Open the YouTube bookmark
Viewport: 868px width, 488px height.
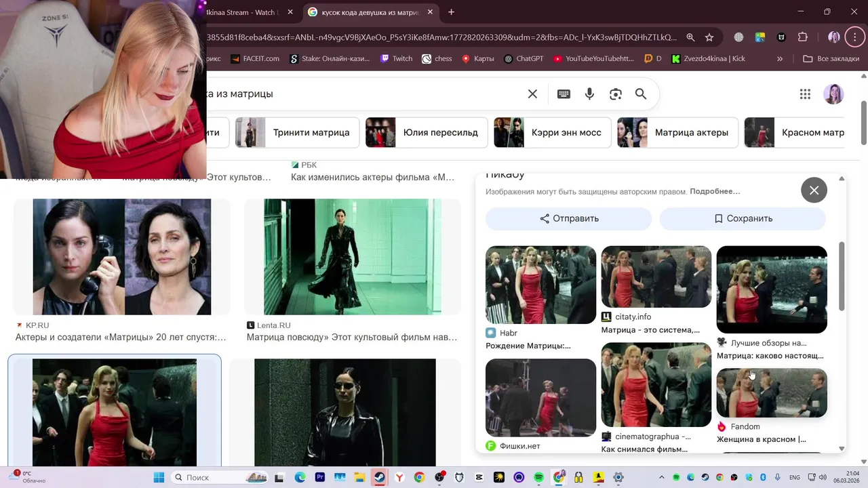pyautogui.click(x=593, y=59)
